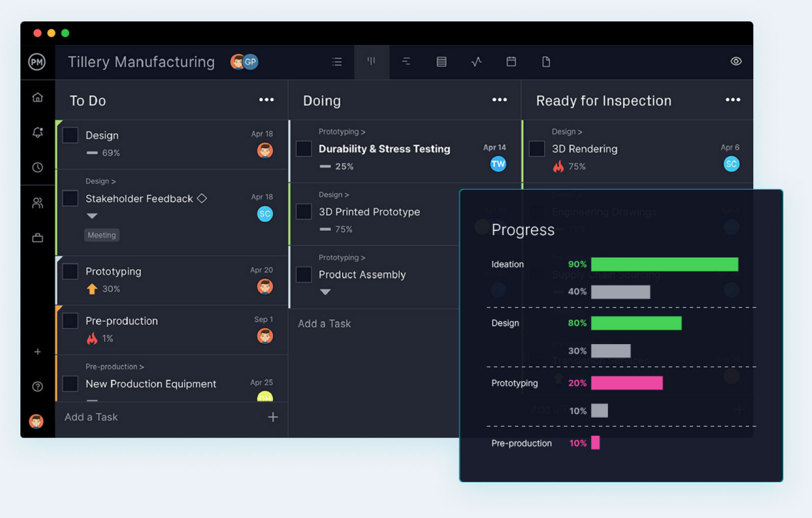Click the plus icon in sidebar

click(37, 351)
